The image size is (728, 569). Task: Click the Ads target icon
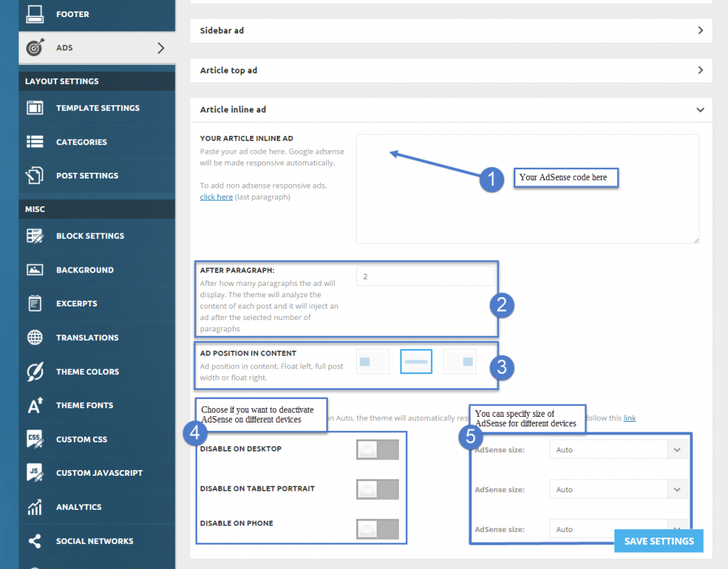pos(35,48)
